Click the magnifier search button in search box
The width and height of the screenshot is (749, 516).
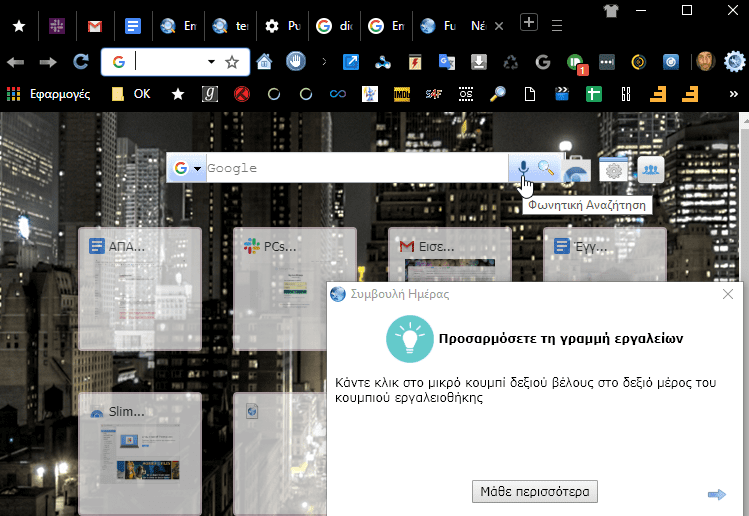pyautogui.click(x=546, y=168)
